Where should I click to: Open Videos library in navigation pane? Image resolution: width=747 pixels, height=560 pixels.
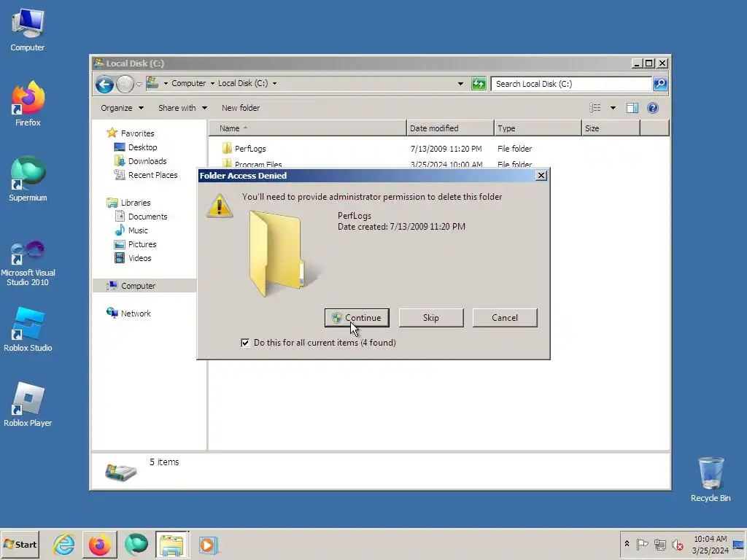click(139, 258)
